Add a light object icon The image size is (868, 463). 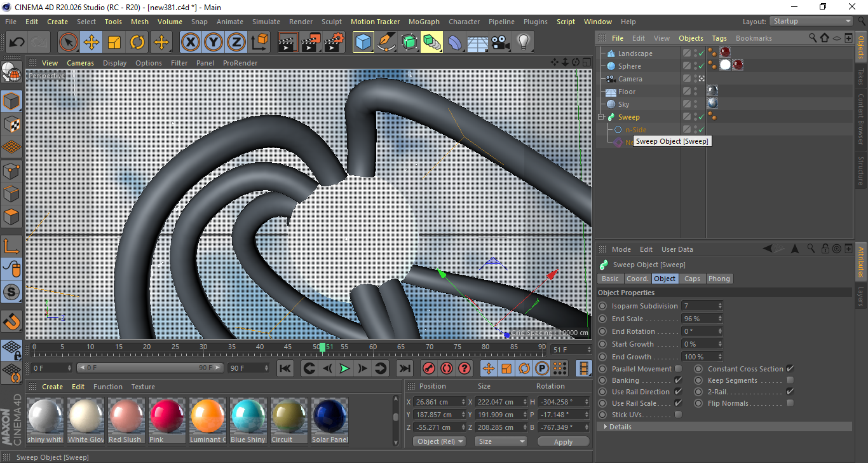point(524,43)
